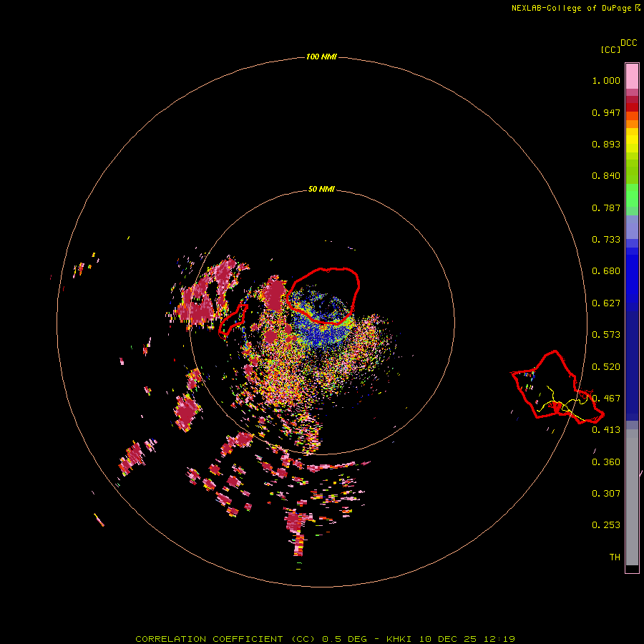Click the 0.733 scale value

[606, 240]
